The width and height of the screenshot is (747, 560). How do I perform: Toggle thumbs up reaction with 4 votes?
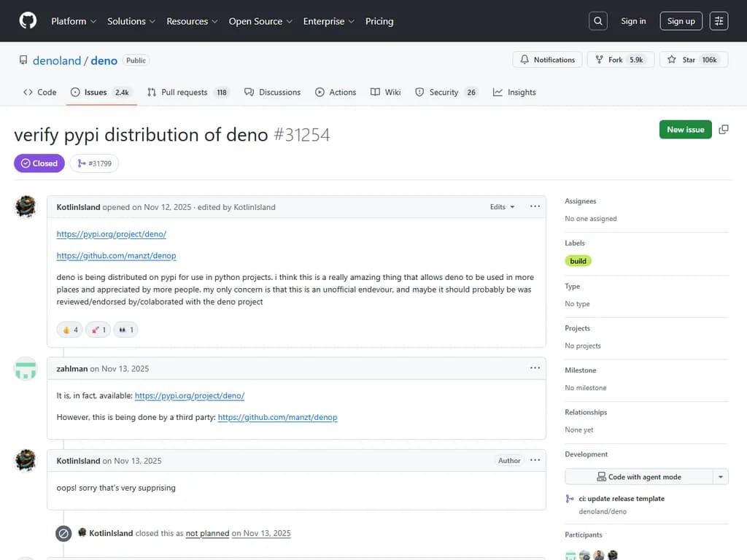(x=70, y=330)
